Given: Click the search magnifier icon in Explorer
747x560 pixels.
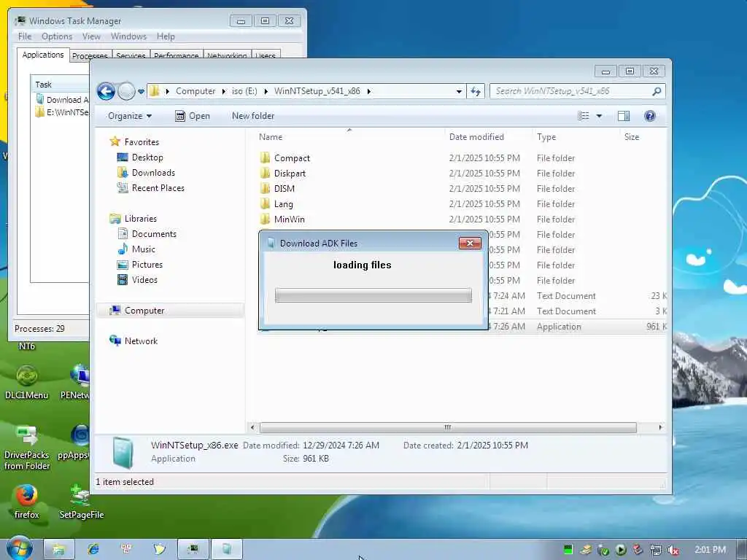Looking at the screenshot, I should pyautogui.click(x=657, y=91).
